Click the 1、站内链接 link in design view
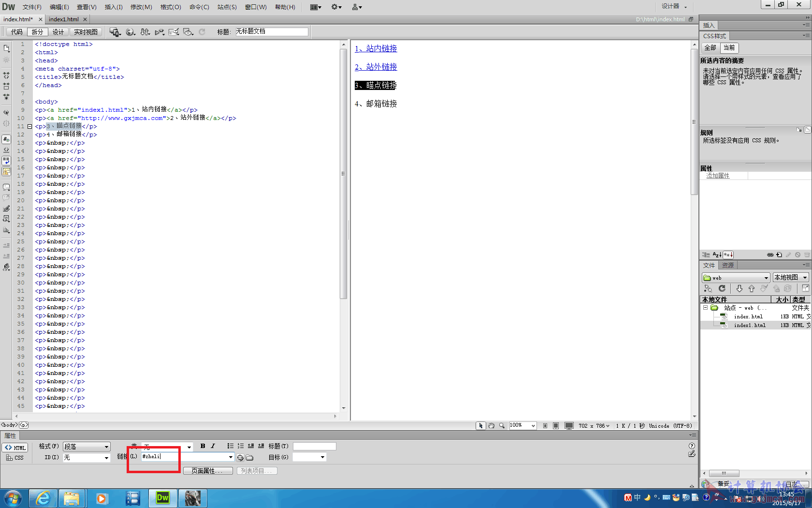 pos(376,48)
